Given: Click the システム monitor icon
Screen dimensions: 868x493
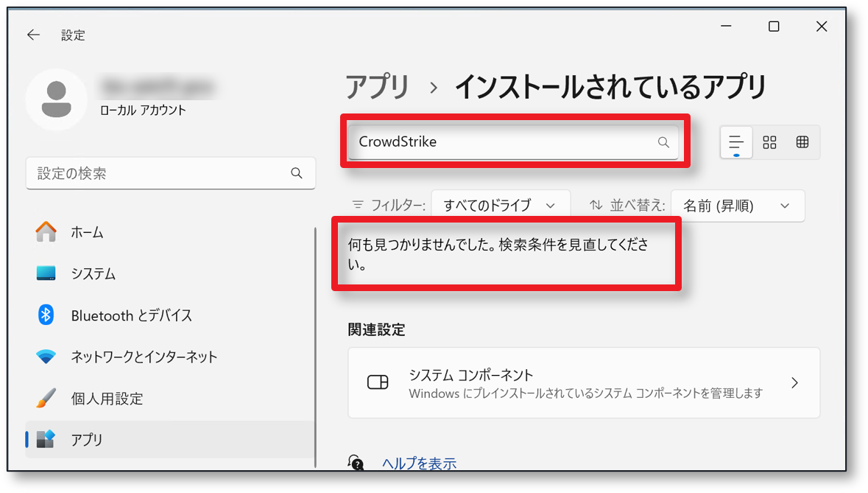Looking at the screenshot, I should (46, 273).
